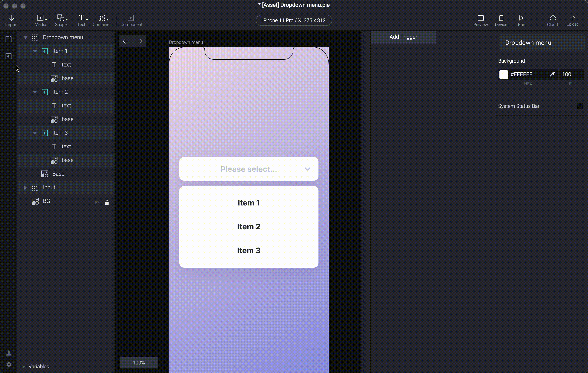The height and width of the screenshot is (373, 588).
Task: Select Item 3 in the layer panel
Action: tap(60, 133)
